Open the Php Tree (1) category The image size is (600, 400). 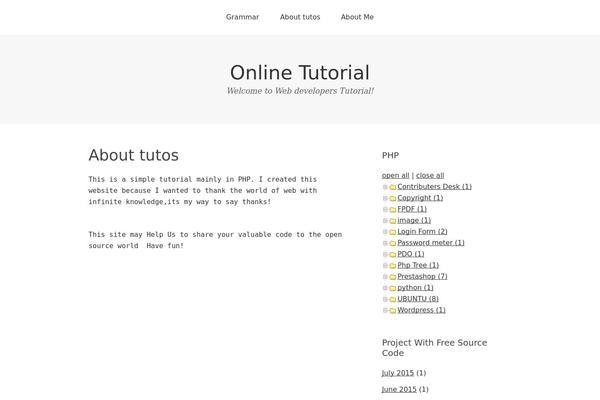tap(418, 265)
